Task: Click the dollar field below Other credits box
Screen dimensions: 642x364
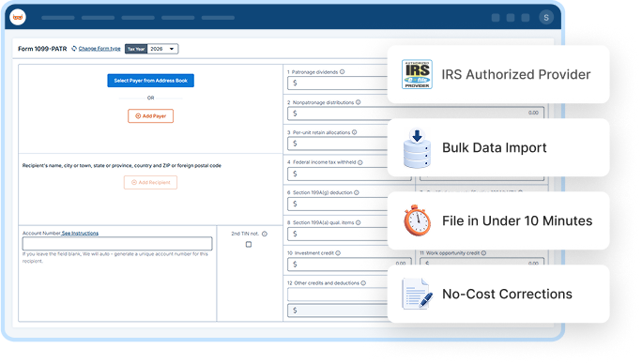Action: pyautogui.click(x=337, y=311)
